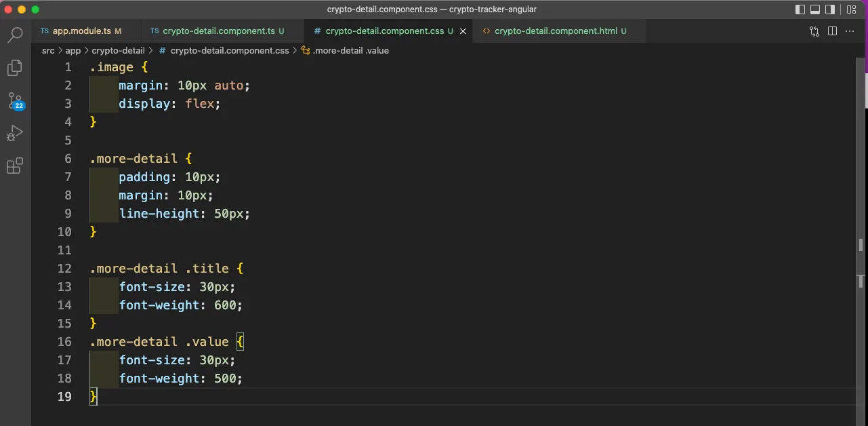Open the Customize Layout icon
The height and width of the screenshot is (426, 868).
coord(851,9)
